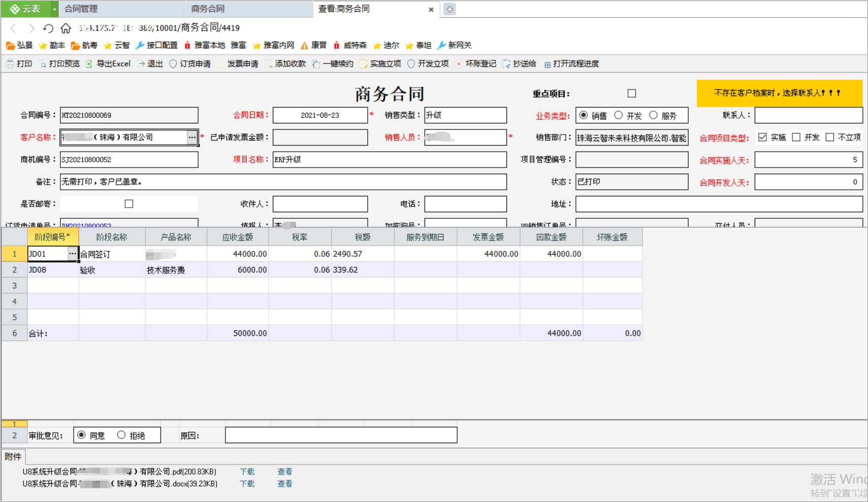Open the 云智 bookmark
The height and width of the screenshot is (502, 868).
point(116,46)
